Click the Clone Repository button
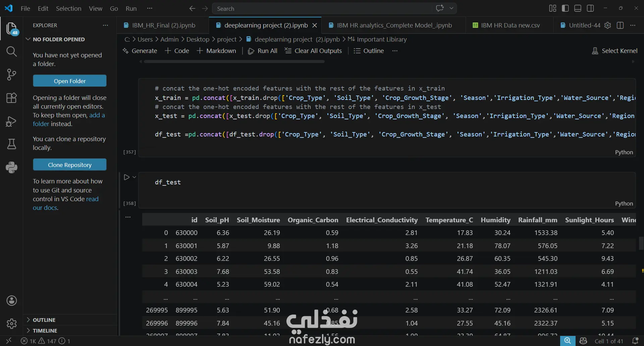644x346 pixels. point(70,165)
